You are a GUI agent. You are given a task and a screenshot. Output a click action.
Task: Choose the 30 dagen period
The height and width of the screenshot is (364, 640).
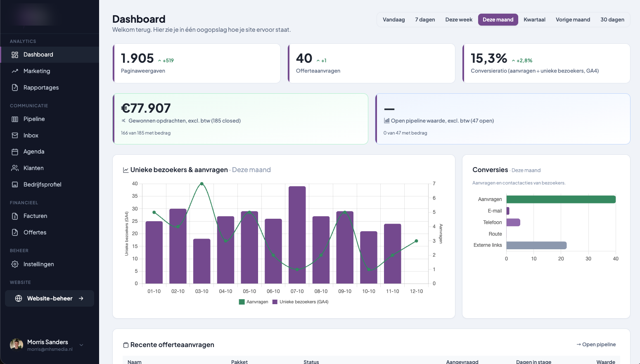click(x=612, y=19)
